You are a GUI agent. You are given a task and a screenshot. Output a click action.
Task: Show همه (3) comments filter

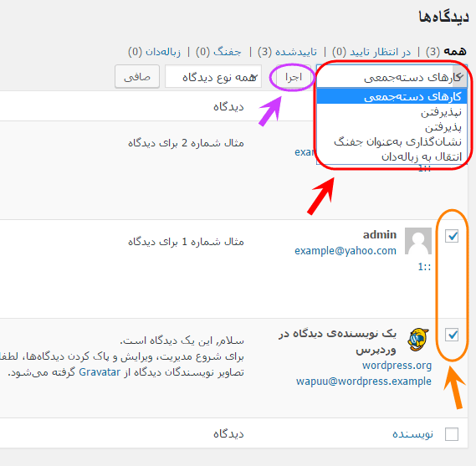tap(446, 52)
